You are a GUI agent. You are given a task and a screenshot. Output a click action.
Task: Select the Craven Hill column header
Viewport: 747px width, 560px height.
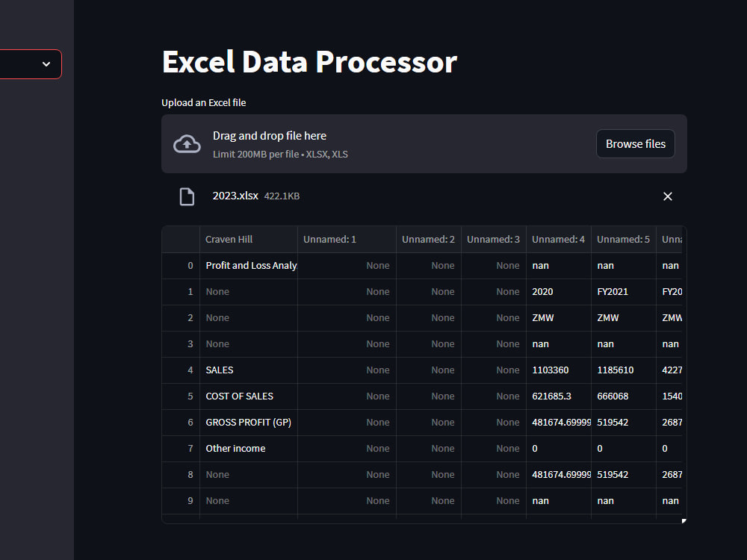click(229, 239)
